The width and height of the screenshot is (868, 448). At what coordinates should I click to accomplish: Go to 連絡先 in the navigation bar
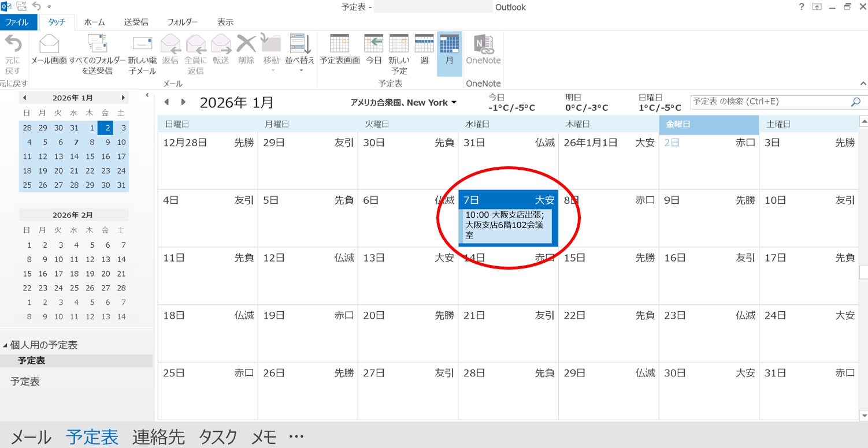pyautogui.click(x=158, y=437)
